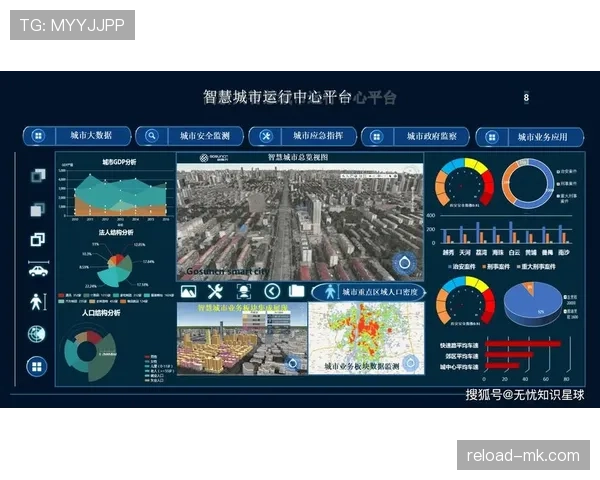Image resolution: width=600 pixels, height=480 pixels.
Task: Click the 南沙 district label
Action: click(564, 253)
